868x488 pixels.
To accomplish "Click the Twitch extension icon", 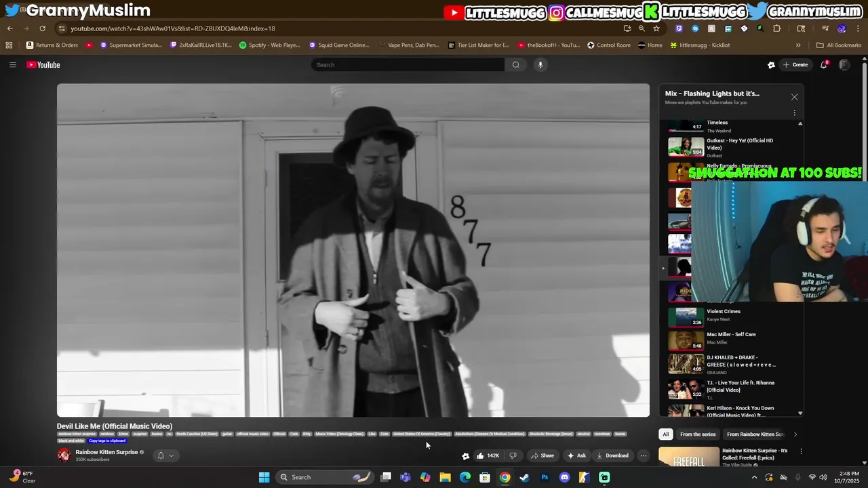I will pos(679,28).
